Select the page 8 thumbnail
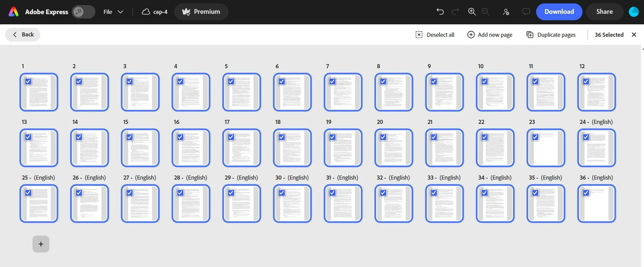Image resolution: width=644 pixels, height=267 pixels. [394, 92]
